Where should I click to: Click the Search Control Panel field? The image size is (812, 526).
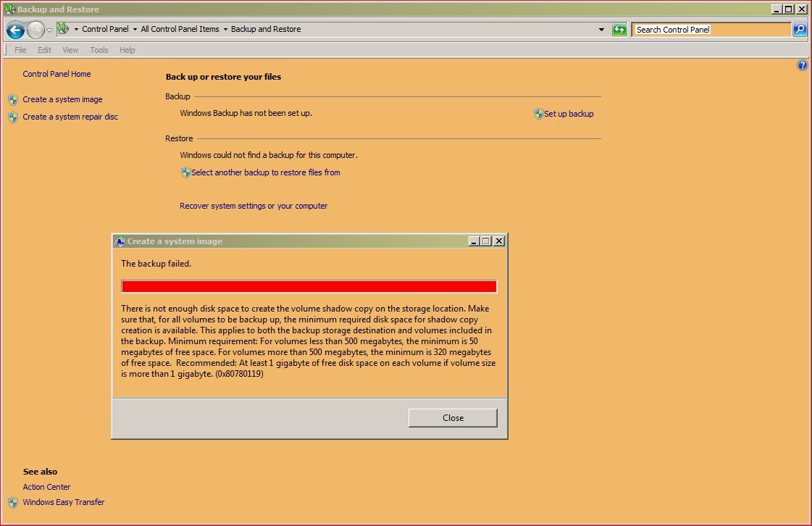(x=711, y=30)
